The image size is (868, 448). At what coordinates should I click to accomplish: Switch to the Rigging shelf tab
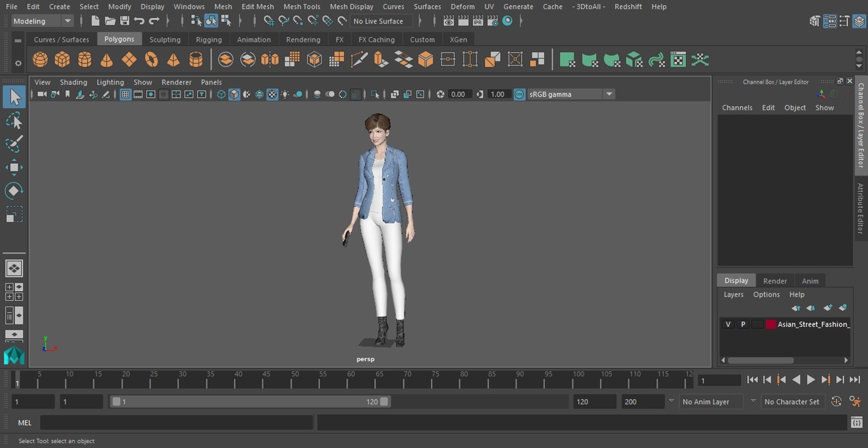click(209, 40)
